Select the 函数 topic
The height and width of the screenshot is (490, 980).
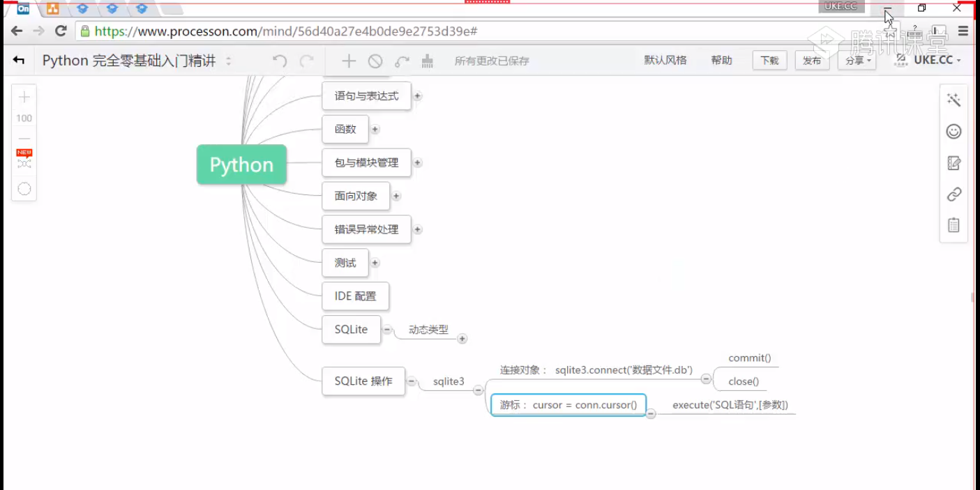pyautogui.click(x=345, y=129)
